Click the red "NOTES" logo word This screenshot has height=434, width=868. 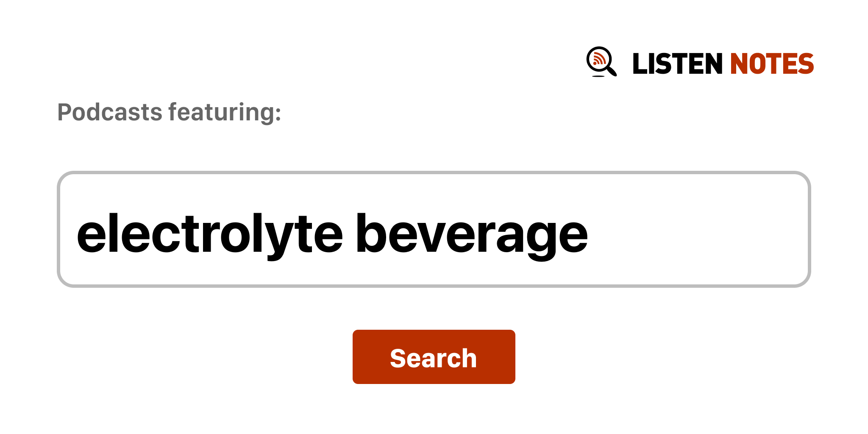[771, 64]
